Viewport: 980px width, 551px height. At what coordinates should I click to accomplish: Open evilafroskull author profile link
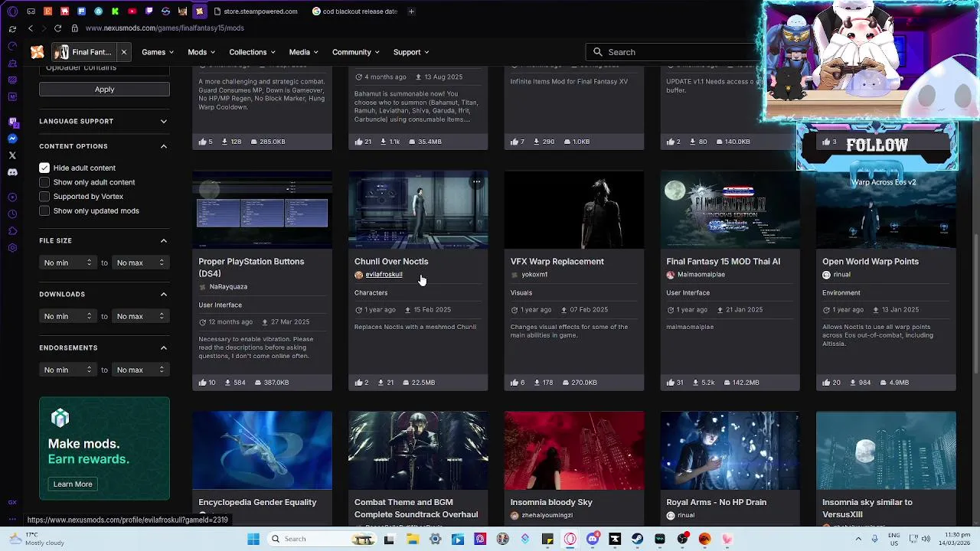pyautogui.click(x=384, y=275)
